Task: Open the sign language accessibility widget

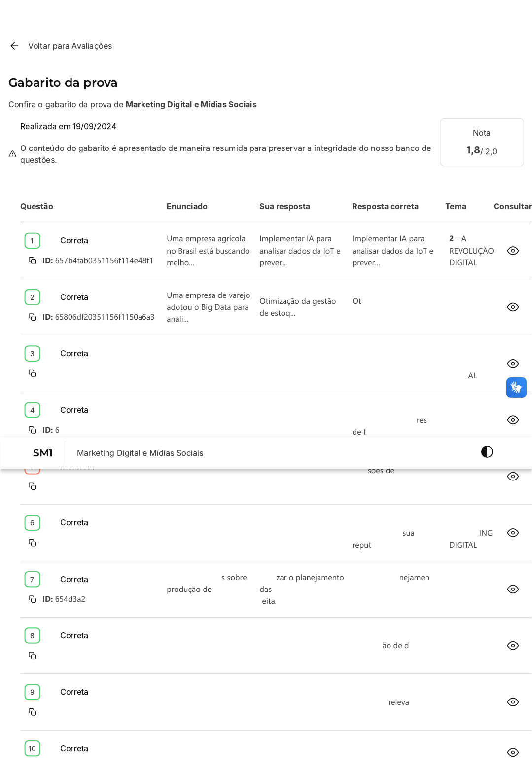Action: pyautogui.click(x=516, y=387)
